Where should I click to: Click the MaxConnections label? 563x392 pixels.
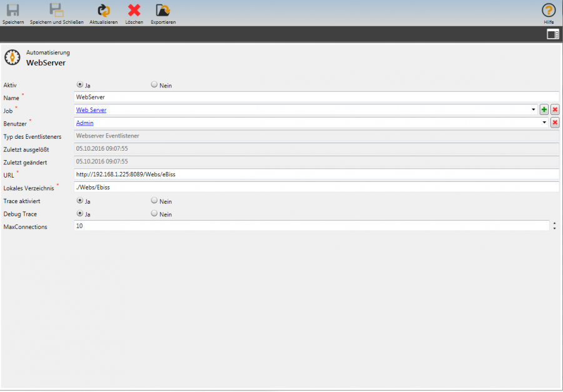(25, 227)
